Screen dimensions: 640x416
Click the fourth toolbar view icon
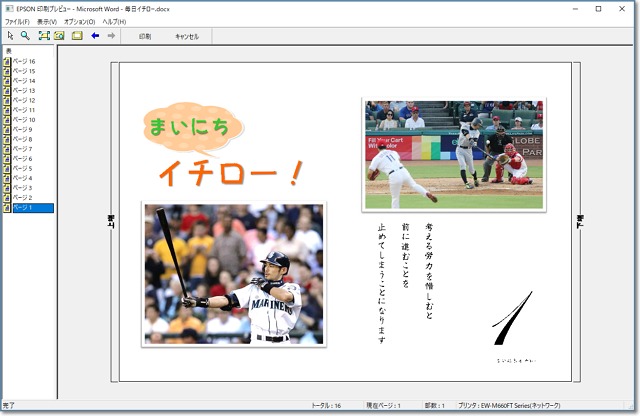tap(59, 35)
